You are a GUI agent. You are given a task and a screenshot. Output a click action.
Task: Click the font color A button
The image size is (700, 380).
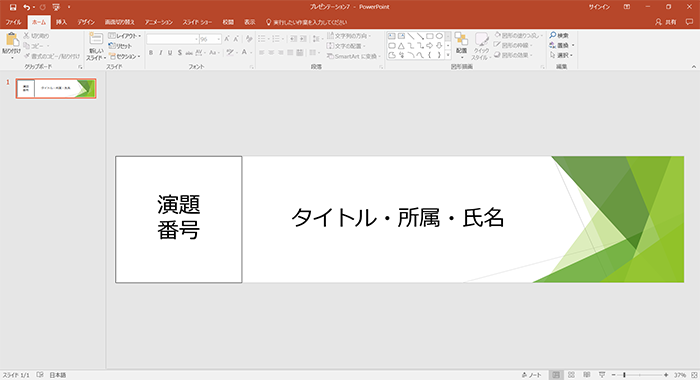(244, 53)
